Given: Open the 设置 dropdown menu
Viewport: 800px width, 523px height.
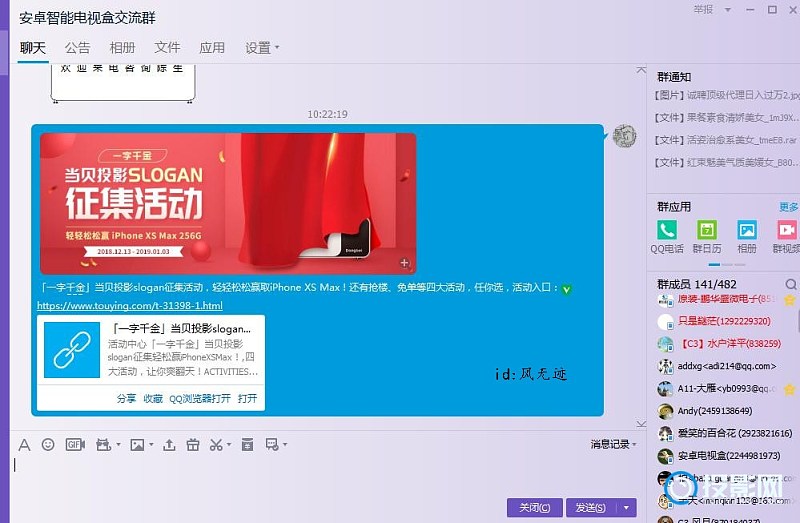Looking at the screenshot, I should 262,47.
